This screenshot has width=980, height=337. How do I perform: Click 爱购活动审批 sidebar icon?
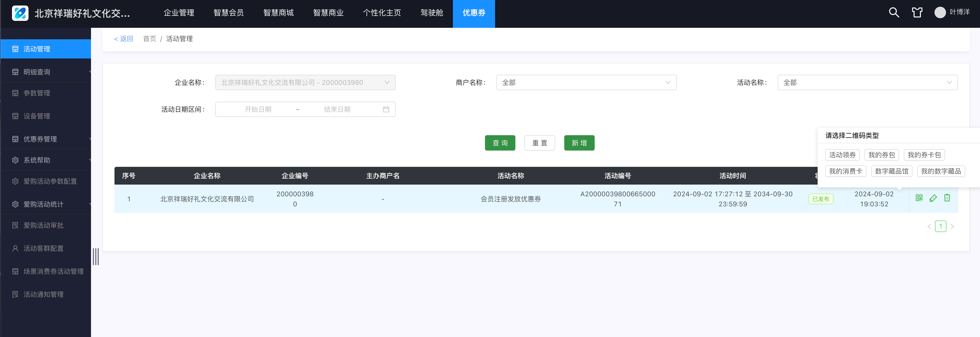(x=15, y=226)
